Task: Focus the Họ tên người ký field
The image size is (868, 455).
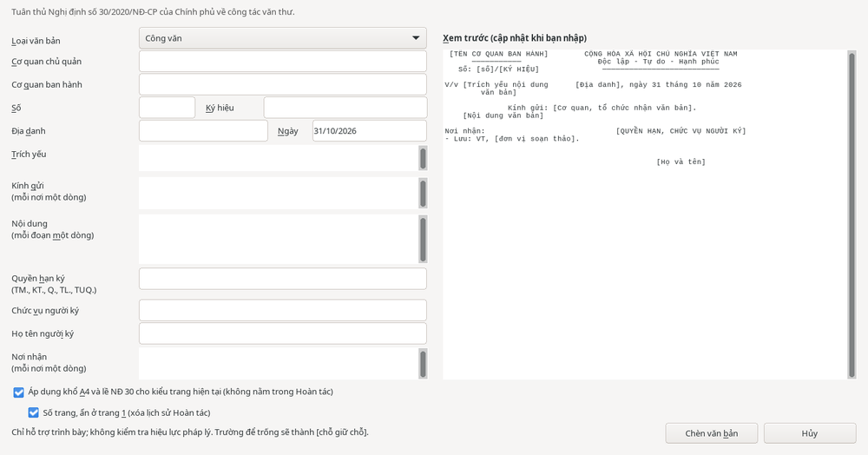Action: (282, 333)
